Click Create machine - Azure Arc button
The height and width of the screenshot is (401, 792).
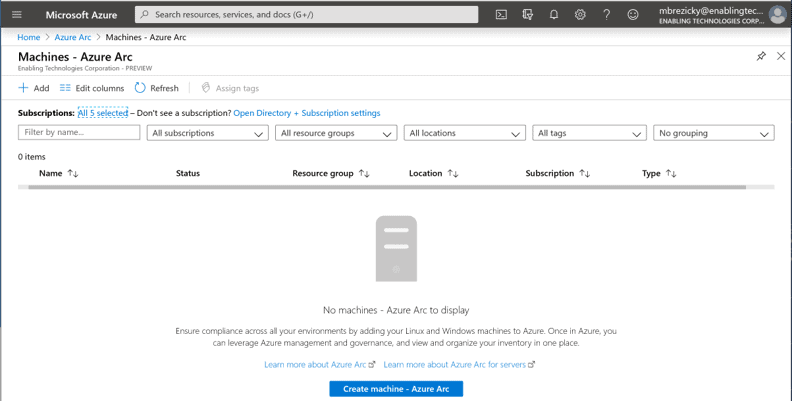(x=396, y=389)
